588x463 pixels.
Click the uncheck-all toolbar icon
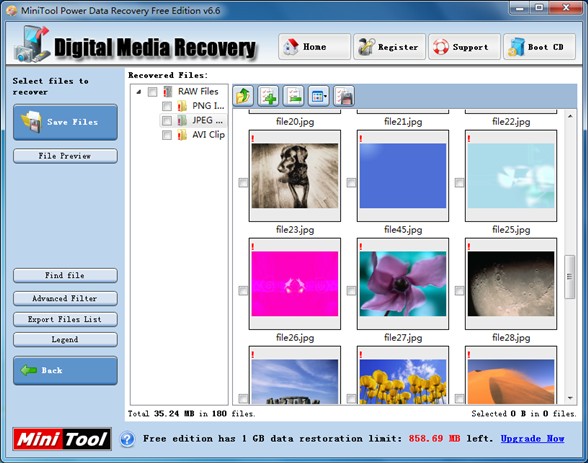click(x=294, y=96)
